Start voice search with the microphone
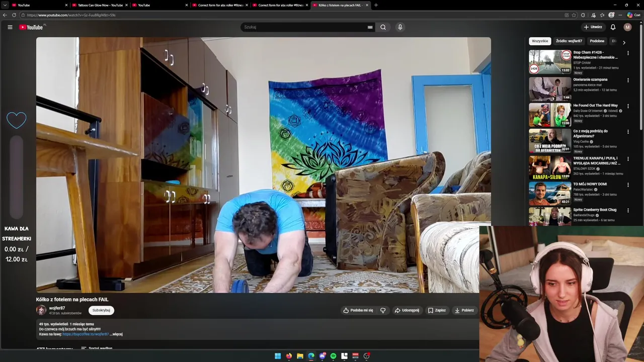 click(400, 27)
